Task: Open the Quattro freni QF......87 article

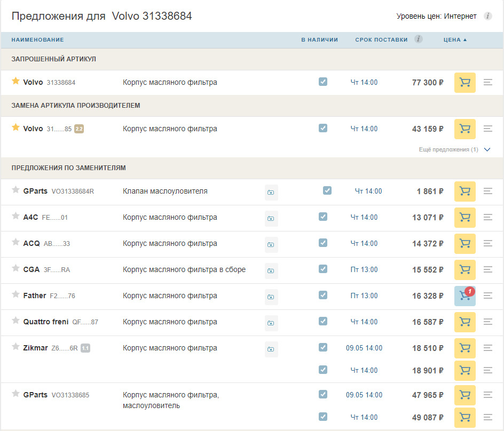Action: pos(85,322)
